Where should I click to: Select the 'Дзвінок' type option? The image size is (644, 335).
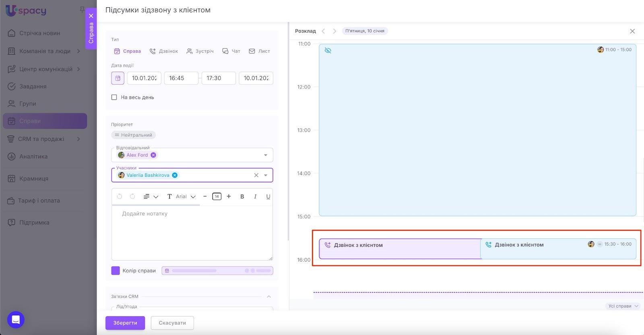click(164, 51)
